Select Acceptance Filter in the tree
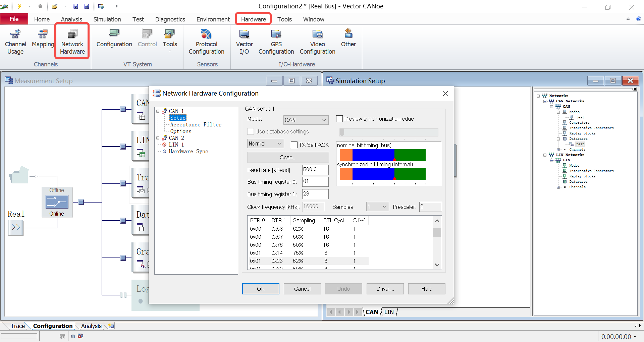This screenshot has height=342, width=644. [x=196, y=125]
